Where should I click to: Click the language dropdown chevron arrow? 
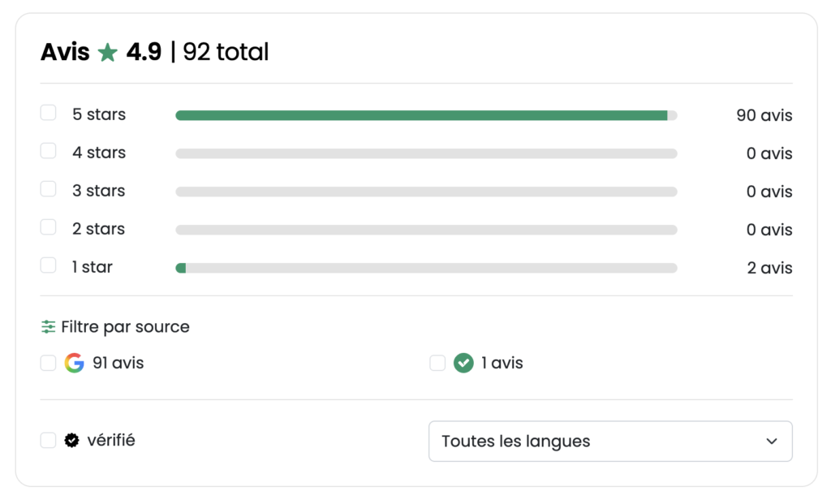pos(772,442)
